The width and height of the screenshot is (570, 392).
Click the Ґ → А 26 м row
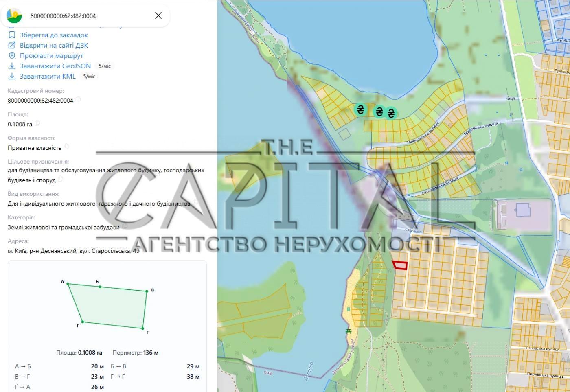point(59,387)
